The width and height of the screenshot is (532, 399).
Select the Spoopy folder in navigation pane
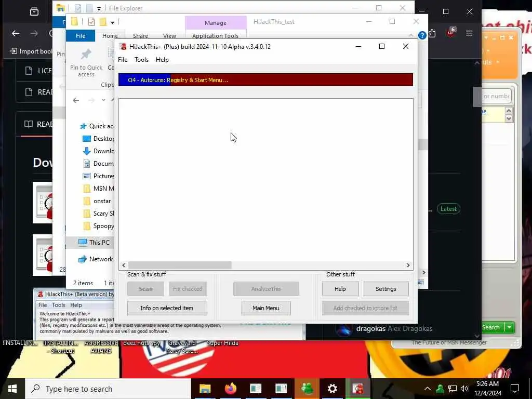(x=98, y=226)
